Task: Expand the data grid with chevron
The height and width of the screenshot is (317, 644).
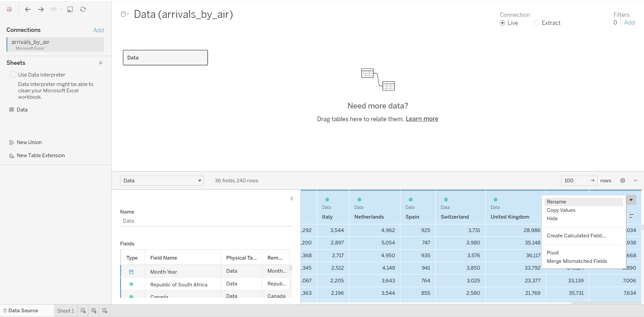Action: click(635, 181)
